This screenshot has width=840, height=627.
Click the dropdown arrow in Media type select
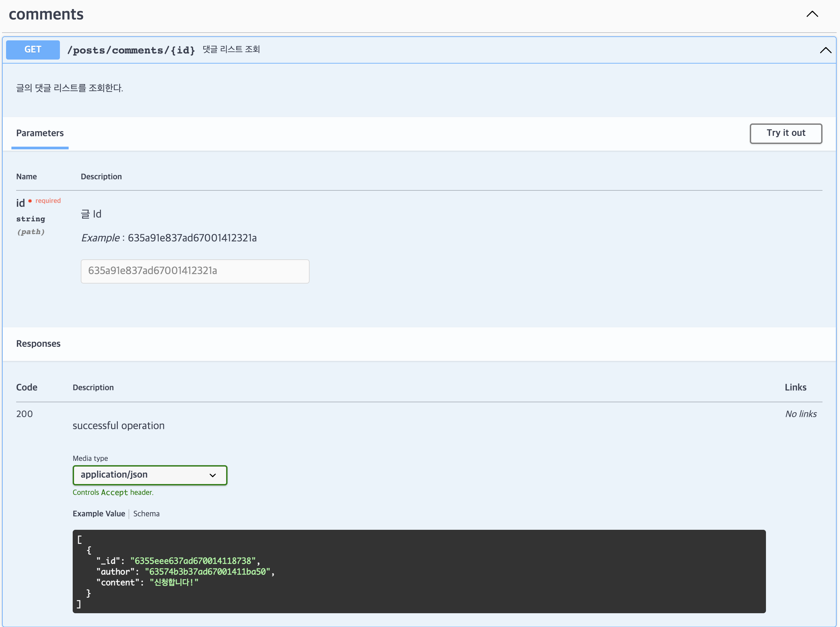click(x=213, y=475)
